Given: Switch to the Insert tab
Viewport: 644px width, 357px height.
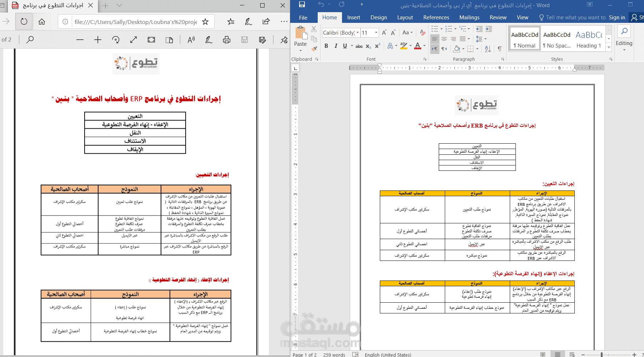Looking at the screenshot, I should [x=353, y=18].
